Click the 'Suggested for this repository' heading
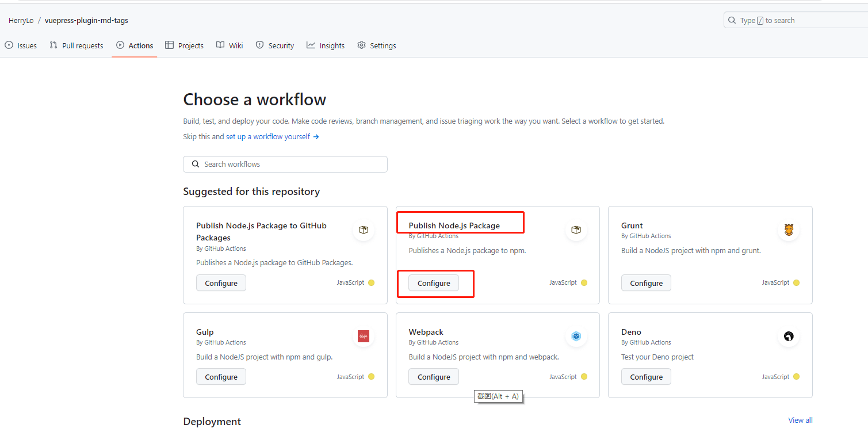Viewport: 868px width, 432px height. pyautogui.click(x=251, y=192)
